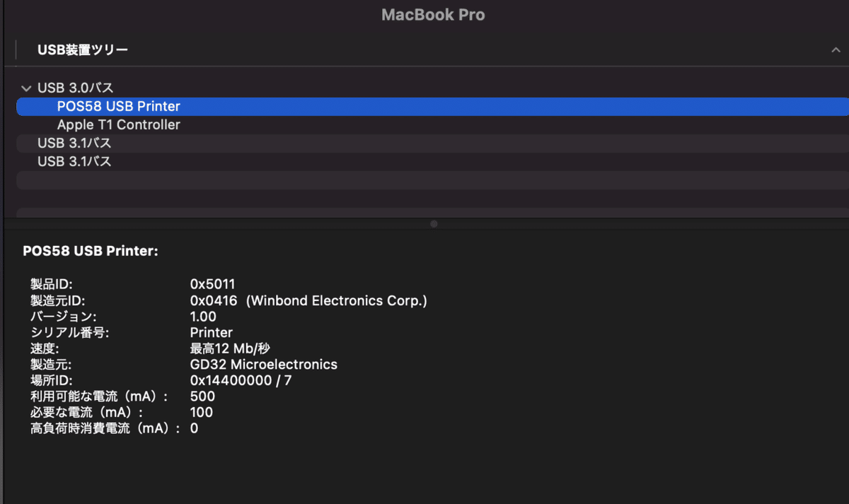
Task: Select the first USB 3.1バス entry
Action: (x=74, y=143)
